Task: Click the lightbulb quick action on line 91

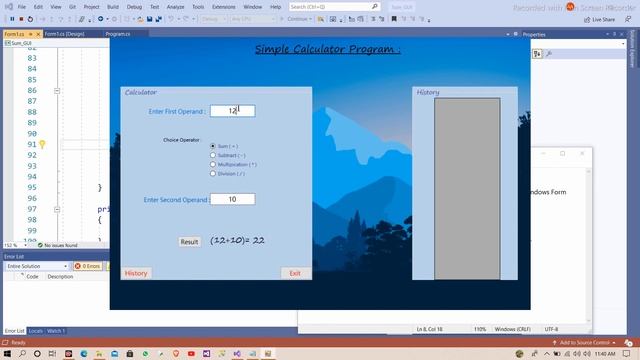Action: (x=42, y=144)
